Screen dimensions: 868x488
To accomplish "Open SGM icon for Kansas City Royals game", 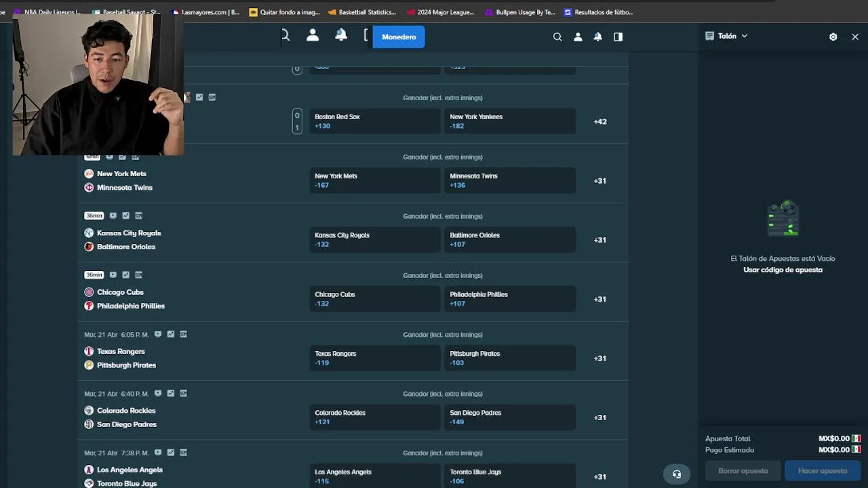I will tap(138, 216).
